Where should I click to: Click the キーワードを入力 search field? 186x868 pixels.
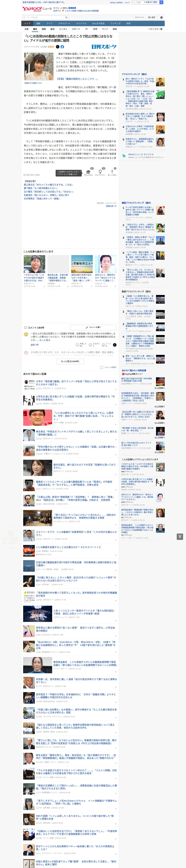43,18
